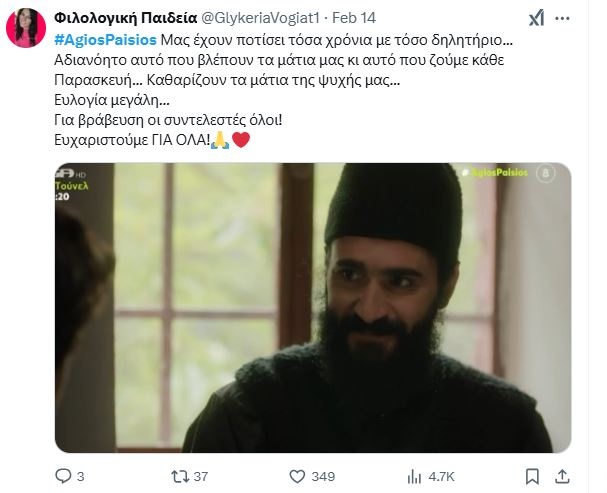The width and height of the screenshot is (607, 493).
Task: Open the monk image in the tweet
Action: click(x=313, y=308)
